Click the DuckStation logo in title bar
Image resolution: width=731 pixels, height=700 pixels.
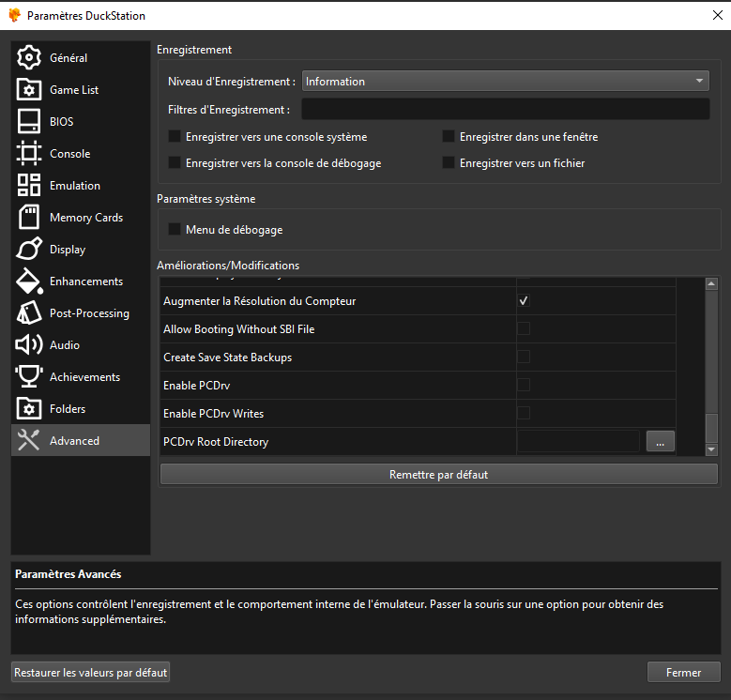tap(14, 15)
